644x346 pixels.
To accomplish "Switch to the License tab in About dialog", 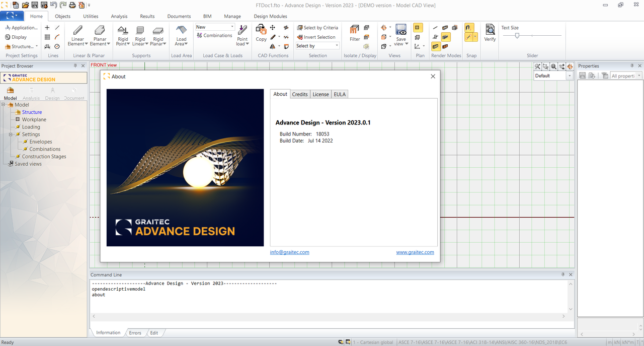I will click(x=320, y=94).
